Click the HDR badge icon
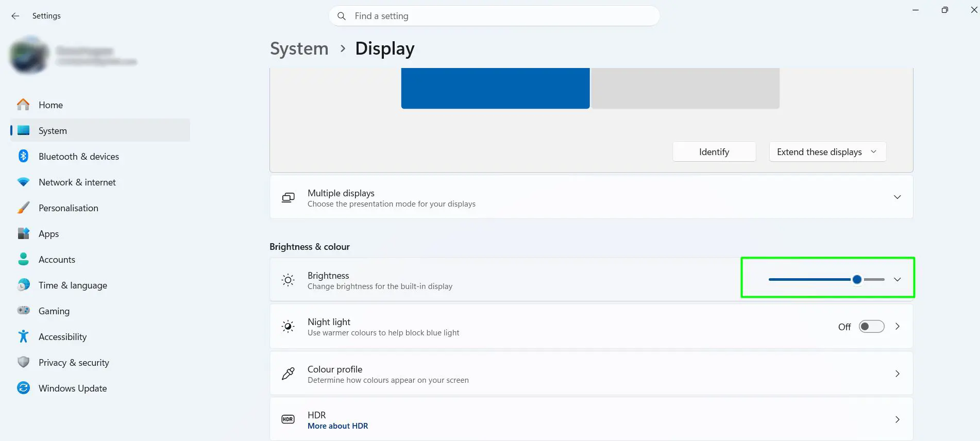980x441 pixels. (x=288, y=419)
